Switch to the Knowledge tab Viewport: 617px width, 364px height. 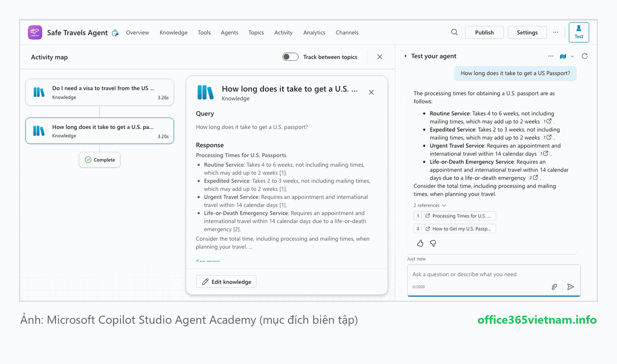coord(174,33)
